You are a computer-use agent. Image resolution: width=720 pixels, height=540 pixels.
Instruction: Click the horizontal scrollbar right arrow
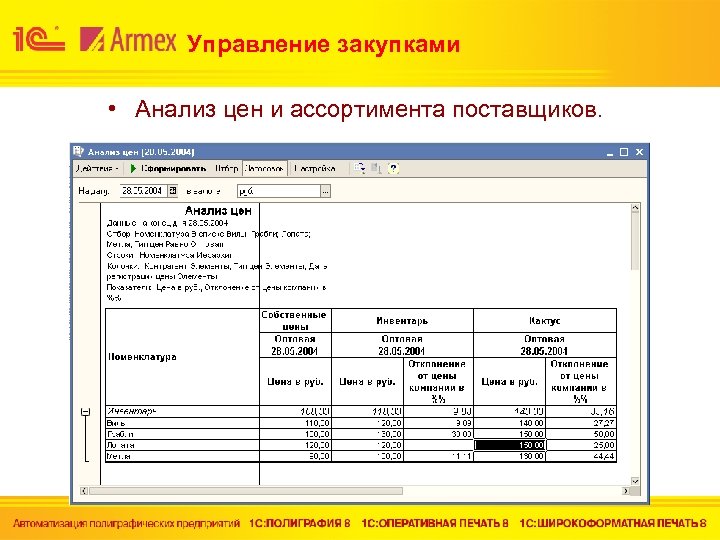(x=626, y=491)
